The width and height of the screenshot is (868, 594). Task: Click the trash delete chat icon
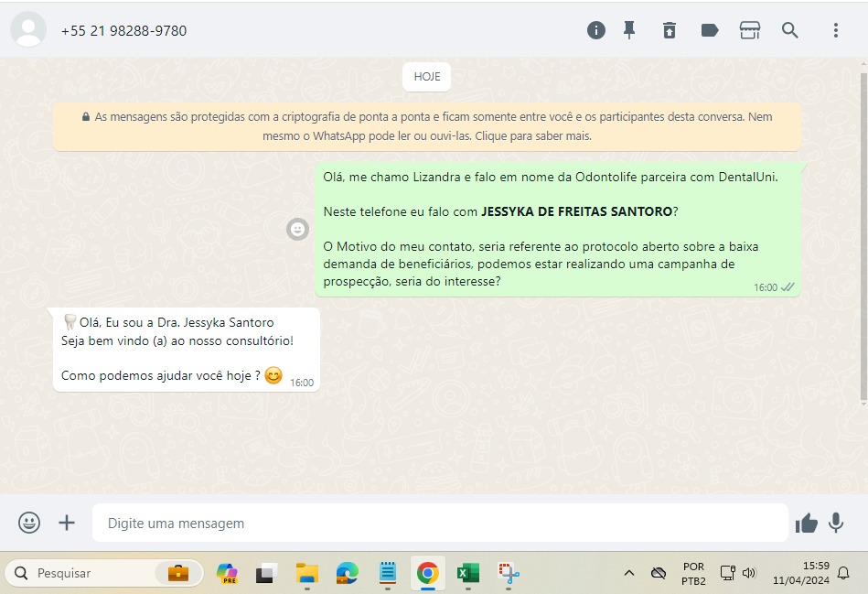[670, 30]
